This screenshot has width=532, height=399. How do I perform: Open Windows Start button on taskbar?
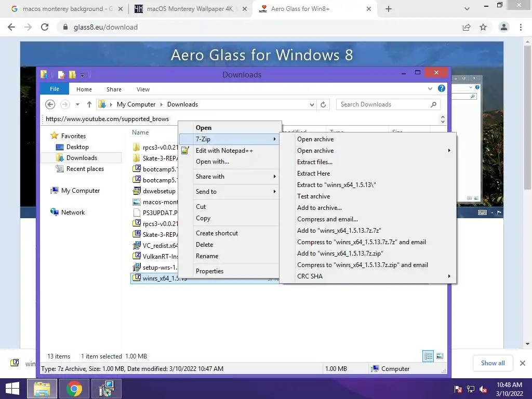pos(12,389)
